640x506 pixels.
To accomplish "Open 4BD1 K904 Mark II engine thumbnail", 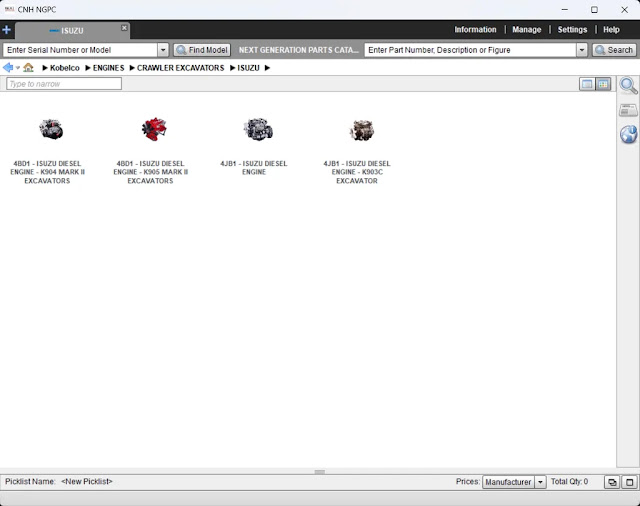I will 51,129.
